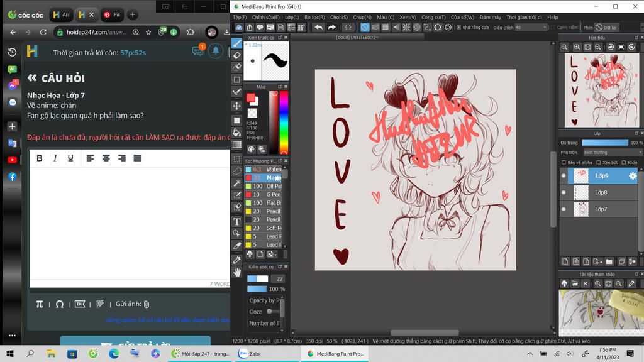Click the hue color bar in Màu panel
This screenshot has height=362, width=644.
(x=284, y=122)
